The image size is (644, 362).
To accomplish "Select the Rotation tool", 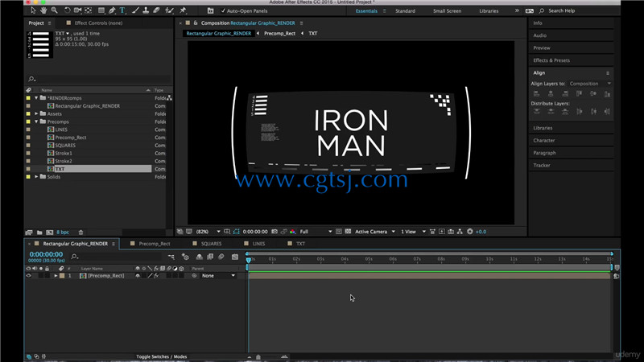I will (67, 10).
